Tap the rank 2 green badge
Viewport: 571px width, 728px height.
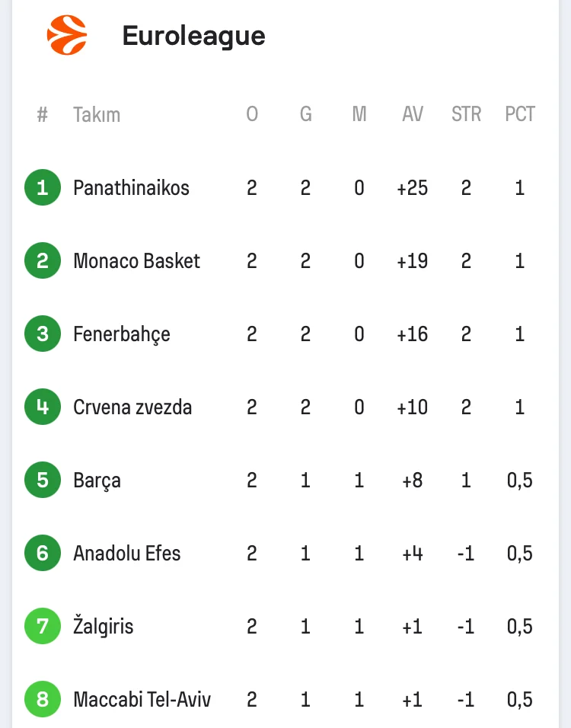[x=43, y=261]
